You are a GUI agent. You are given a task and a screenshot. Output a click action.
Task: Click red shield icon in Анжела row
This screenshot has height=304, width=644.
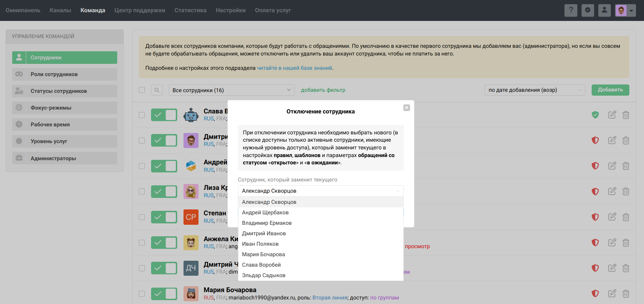pyautogui.click(x=595, y=243)
